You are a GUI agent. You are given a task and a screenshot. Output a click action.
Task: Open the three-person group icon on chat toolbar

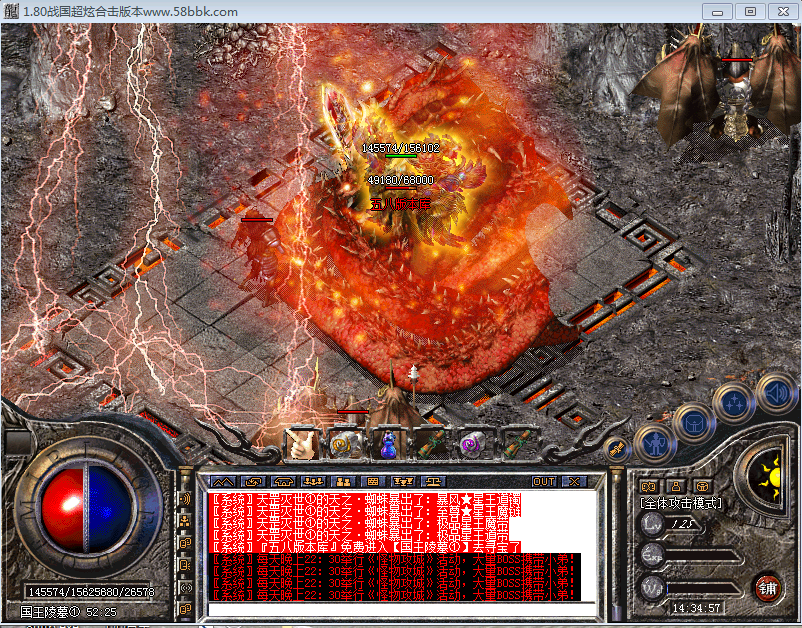click(x=314, y=481)
